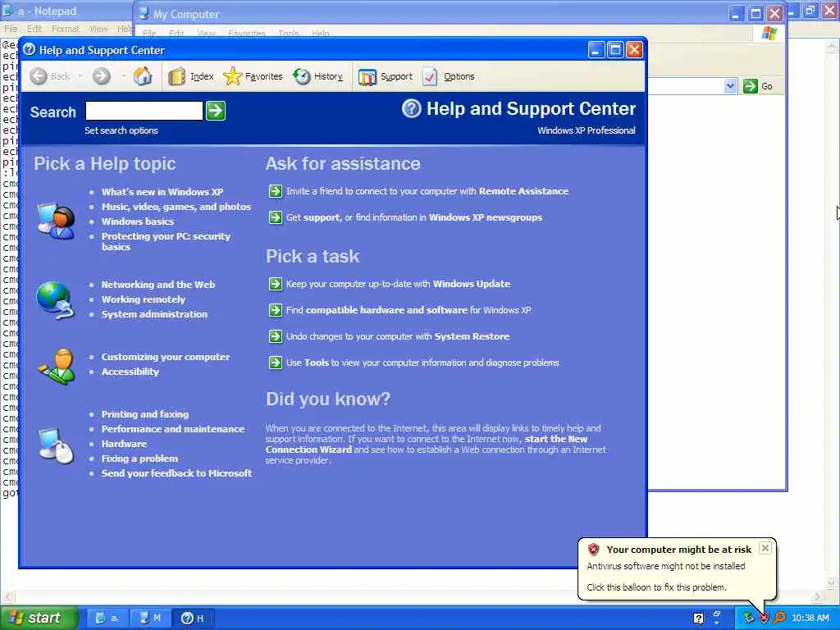Switch to My Computer taskbar button
The width and height of the screenshot is (840, 630).
pyautogui.click(x=150, y=619)
